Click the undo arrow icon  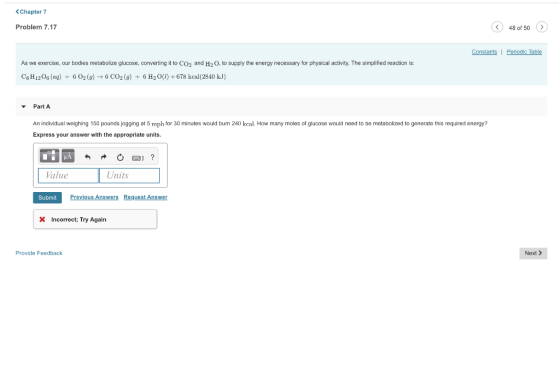tap(88, 157)
